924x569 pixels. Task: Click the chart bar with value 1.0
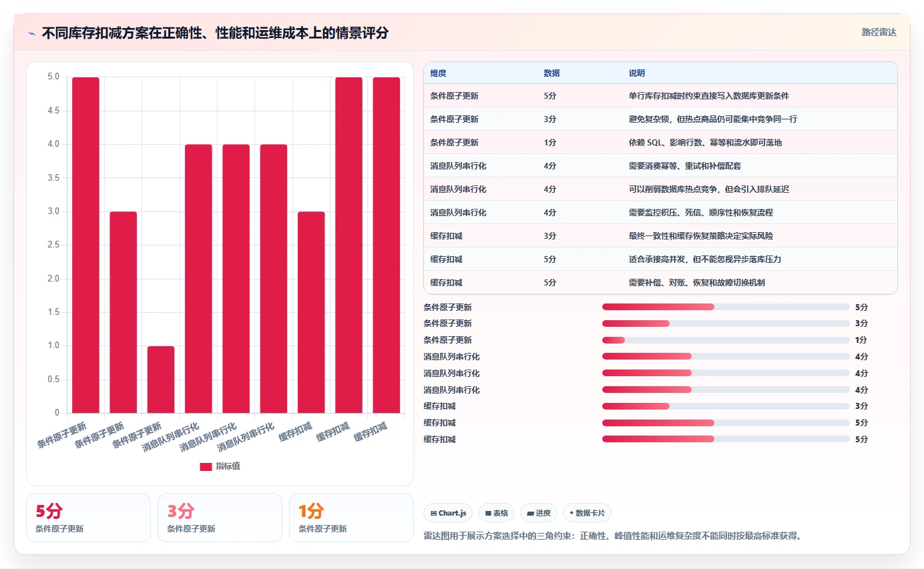(161, 380)
